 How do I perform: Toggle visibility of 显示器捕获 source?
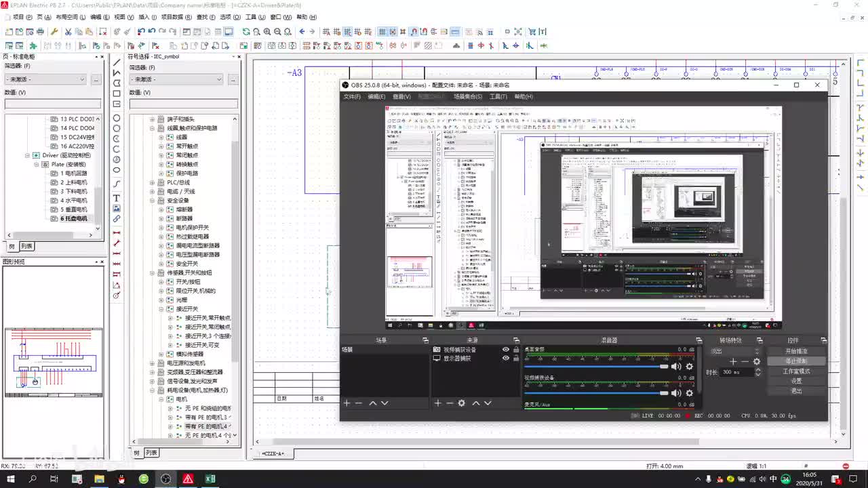click(x=505, y=359)
